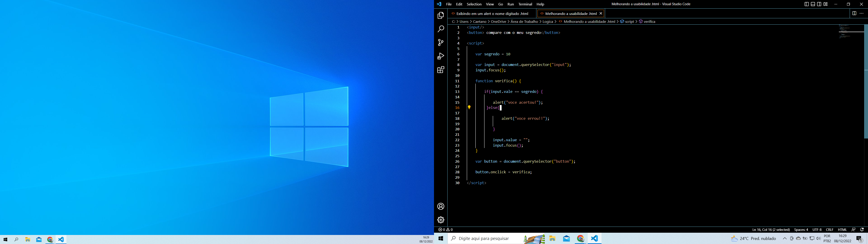This screenshot has width=868, height=244.
Task: Open the Manage gear icon in VS Code
Action: (440, 220)
